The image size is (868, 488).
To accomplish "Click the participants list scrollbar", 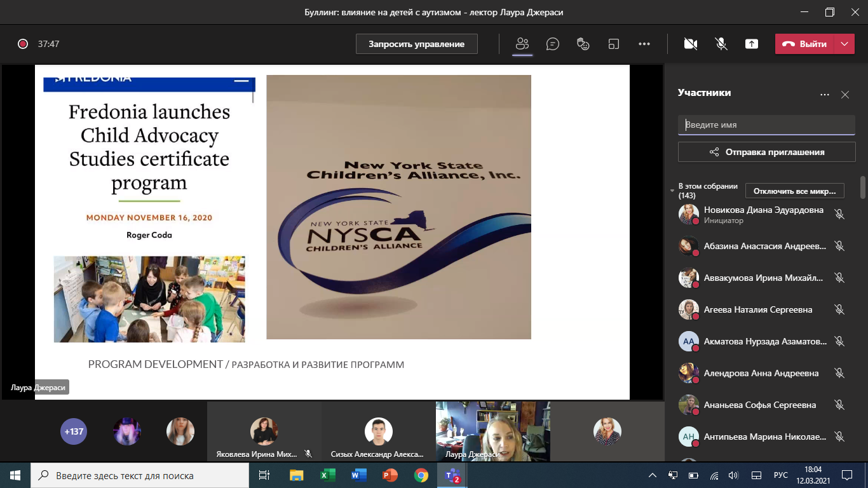I will [x=863, y=188].
